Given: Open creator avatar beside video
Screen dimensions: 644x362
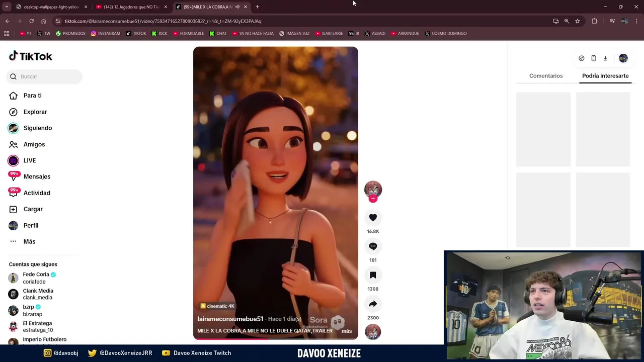Looking at the screenshot, I should pos(373,189).
